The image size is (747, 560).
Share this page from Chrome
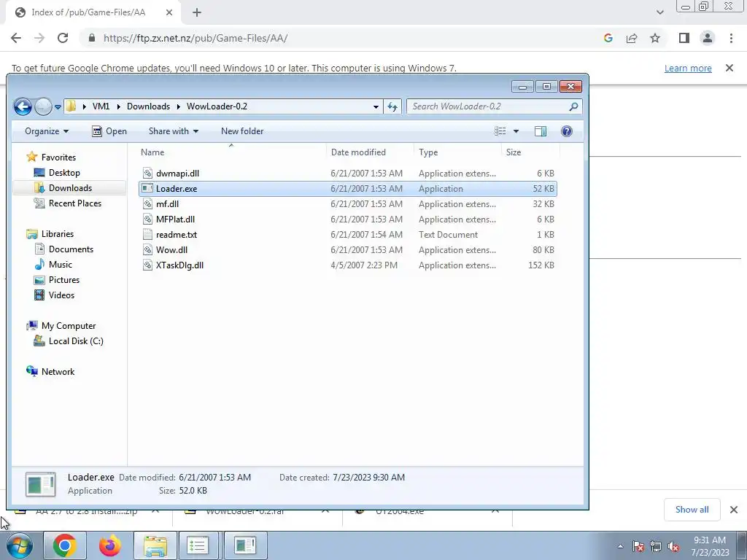coord(632,38)
